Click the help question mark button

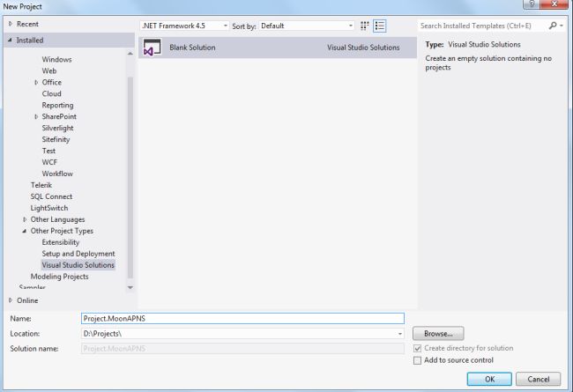click(x=532, y=4)
